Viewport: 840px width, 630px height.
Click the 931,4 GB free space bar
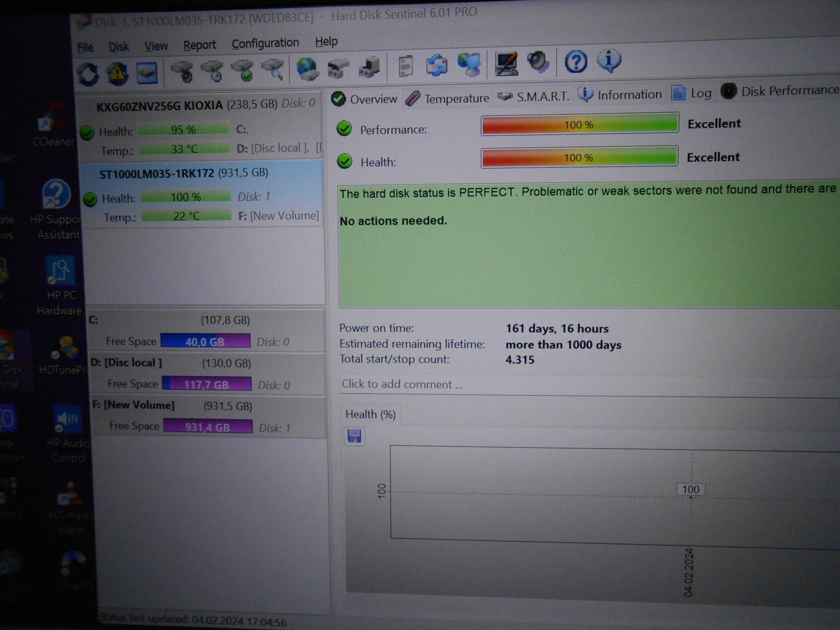coord(208,426)
